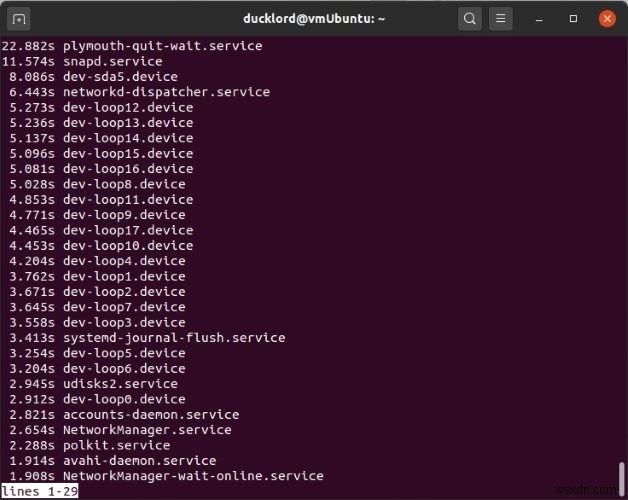Select udisks2.service line
Viewport: 628px width, 500px height.
[93, 384]
